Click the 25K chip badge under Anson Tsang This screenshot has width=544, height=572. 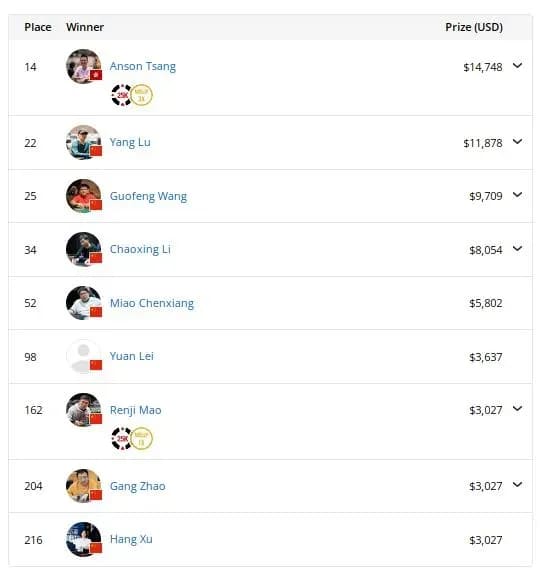pos(121,95)
